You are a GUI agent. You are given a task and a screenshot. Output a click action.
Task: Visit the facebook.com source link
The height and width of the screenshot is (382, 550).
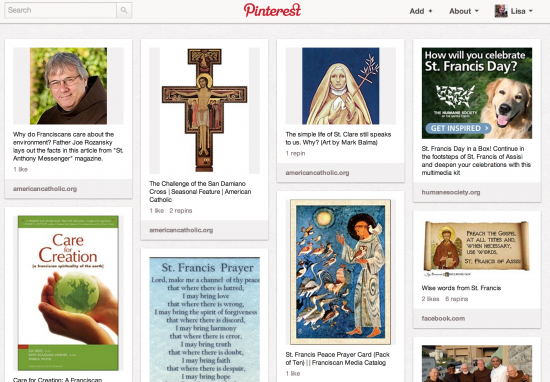443,319
